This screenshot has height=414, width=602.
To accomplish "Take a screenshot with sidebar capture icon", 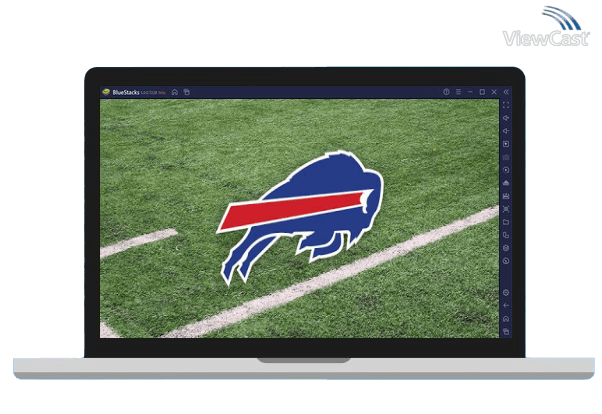I will 506,209.
